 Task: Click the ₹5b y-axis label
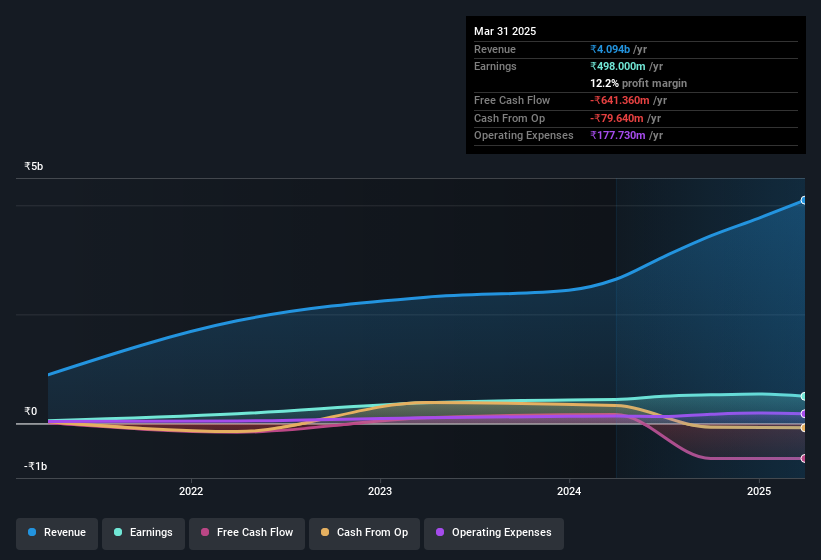[34, 166]
